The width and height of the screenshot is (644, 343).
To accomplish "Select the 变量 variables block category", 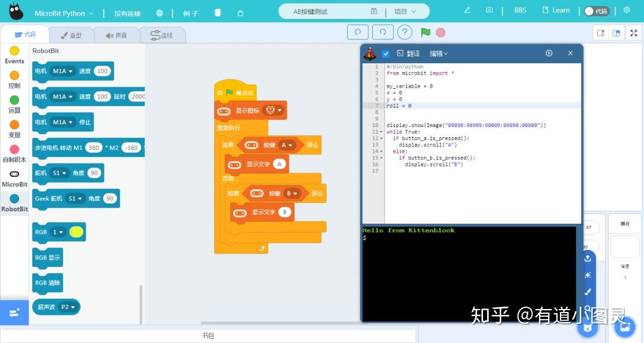I will pos(14,129).
